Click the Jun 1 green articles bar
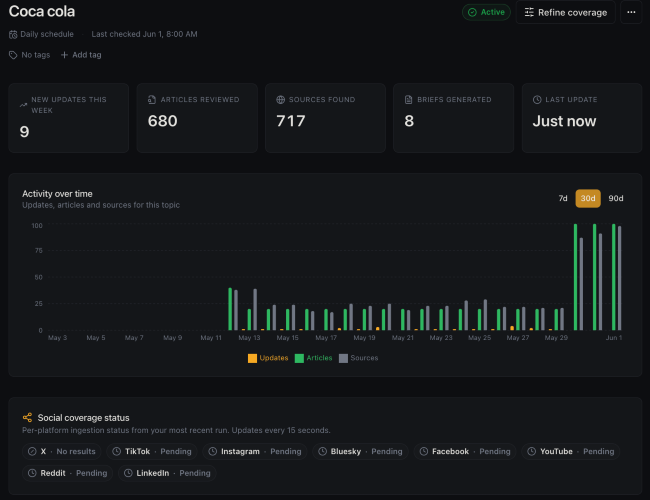 coord(614,277)
